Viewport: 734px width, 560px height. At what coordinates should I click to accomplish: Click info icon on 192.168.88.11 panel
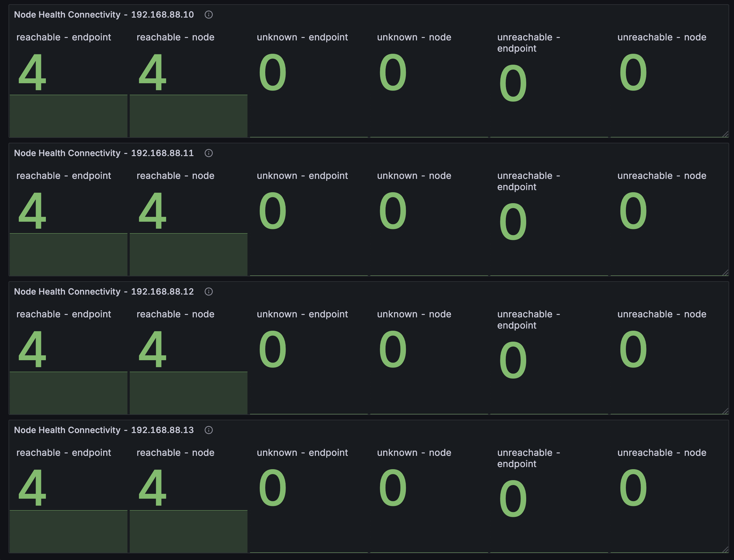click(x=208, y=153)
